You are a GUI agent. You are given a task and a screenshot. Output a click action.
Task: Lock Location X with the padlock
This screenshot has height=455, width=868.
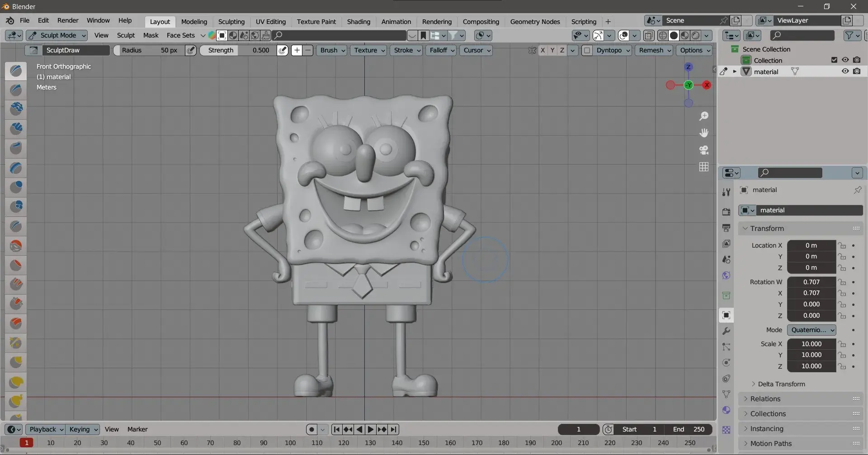[841, 245]
